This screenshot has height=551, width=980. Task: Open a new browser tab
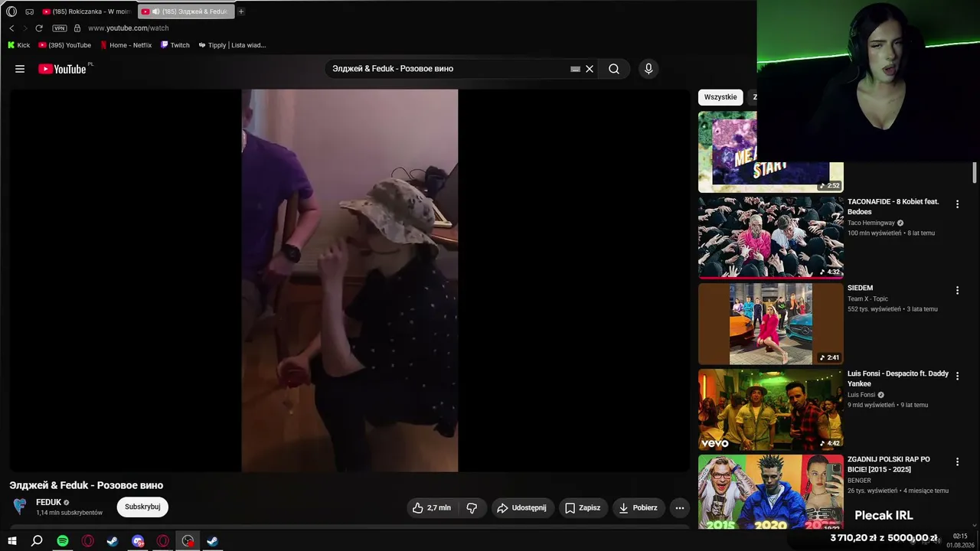[241, 11]
